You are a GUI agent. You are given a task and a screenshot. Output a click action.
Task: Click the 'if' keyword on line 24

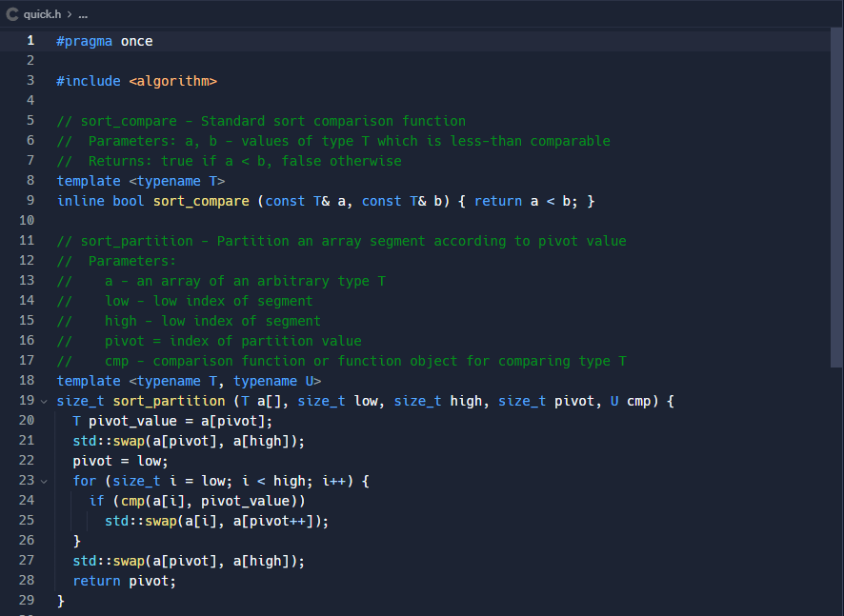[x=97, y=501]
